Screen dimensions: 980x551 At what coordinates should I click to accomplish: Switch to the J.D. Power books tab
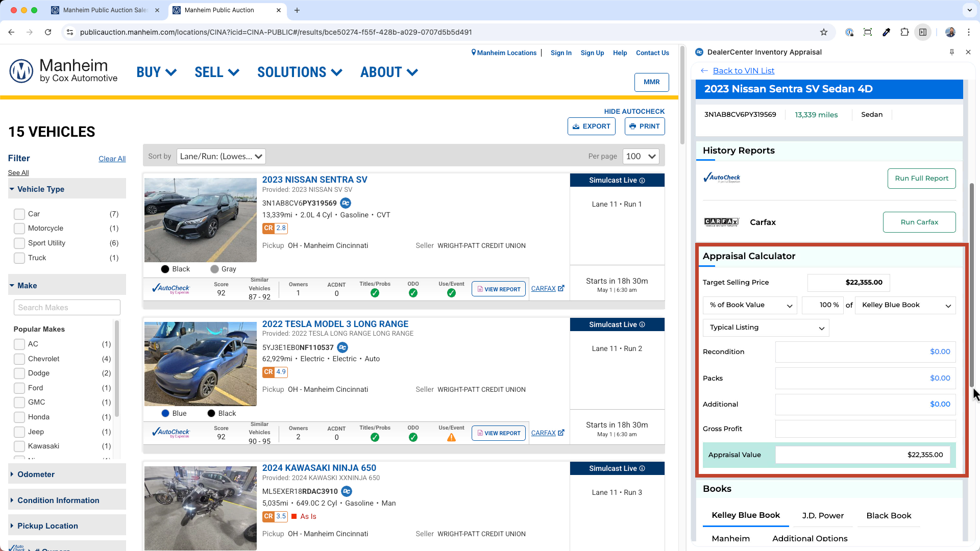pos(823,516)
